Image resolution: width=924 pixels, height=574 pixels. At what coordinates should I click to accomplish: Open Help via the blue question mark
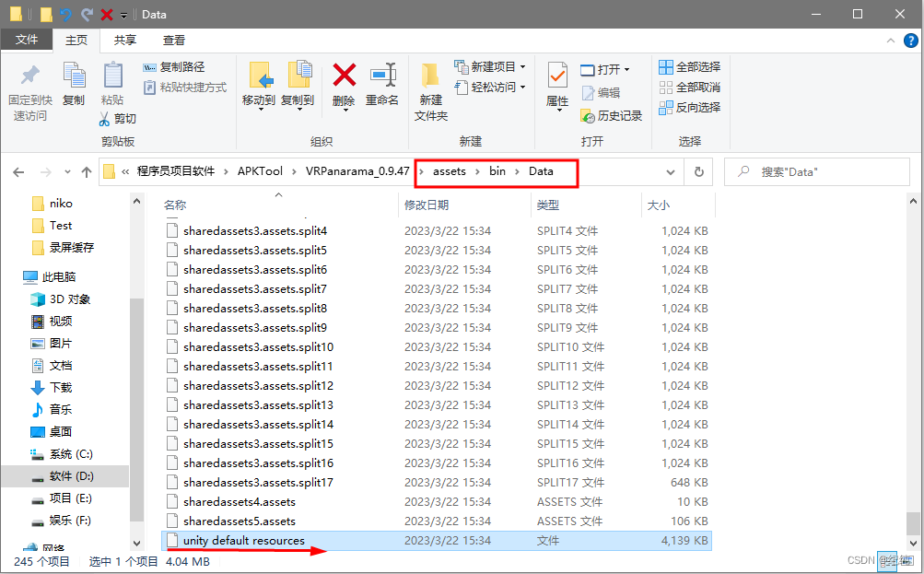[910, 40]
